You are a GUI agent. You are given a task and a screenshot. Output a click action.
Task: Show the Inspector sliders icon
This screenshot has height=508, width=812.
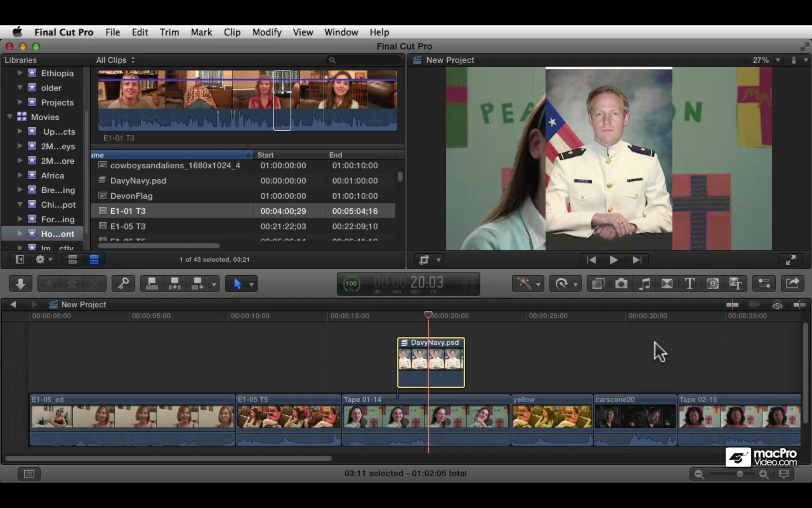coord(764,284)
